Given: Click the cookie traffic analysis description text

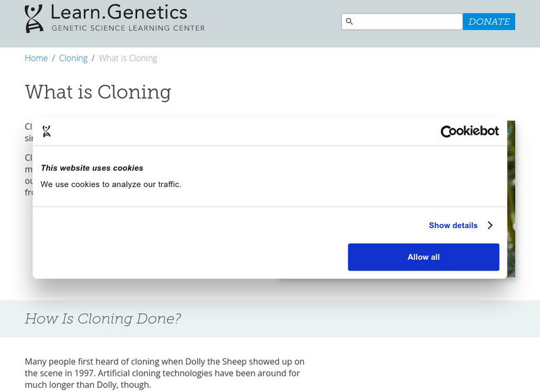Looking at the screenshot, I should (111, 184).
